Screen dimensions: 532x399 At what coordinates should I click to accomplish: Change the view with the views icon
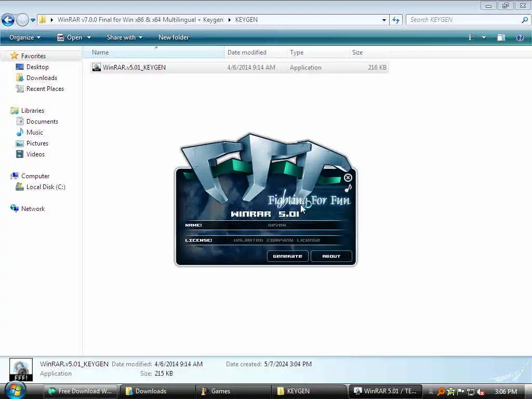(471, 37)
